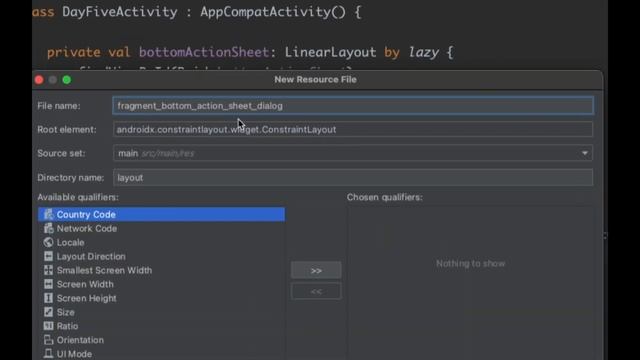Focus the File name input field
Image resolution: width=640 pixels, height=360 pixels.
pyautogui.click(x=353, y=106)
